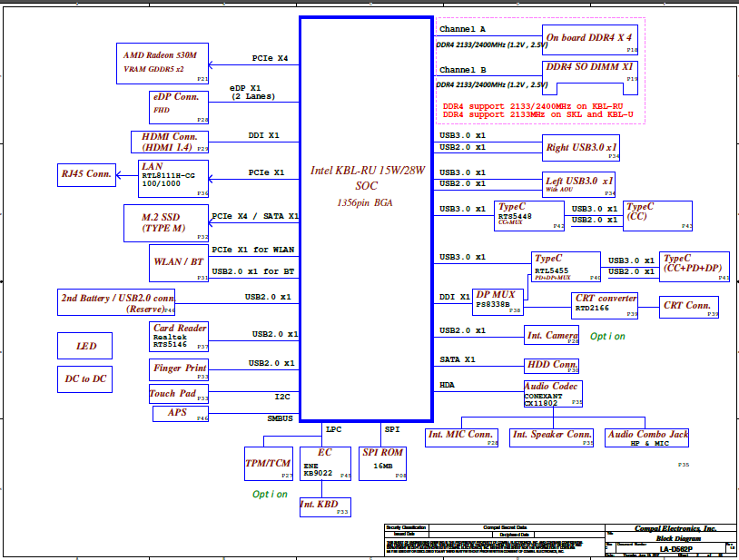Click the LA-D562P document number
739x560 pixels.
point(675,549)
